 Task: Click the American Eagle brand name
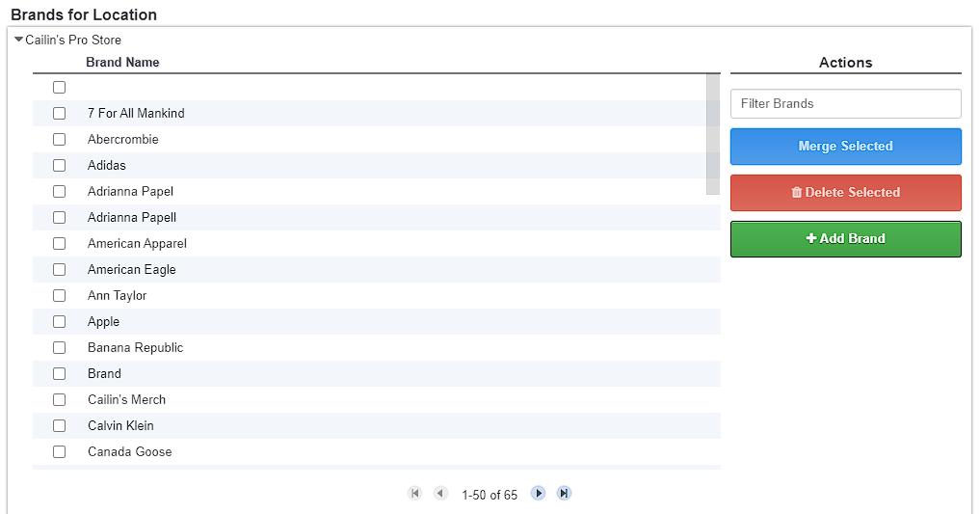(x=132, y=269)
